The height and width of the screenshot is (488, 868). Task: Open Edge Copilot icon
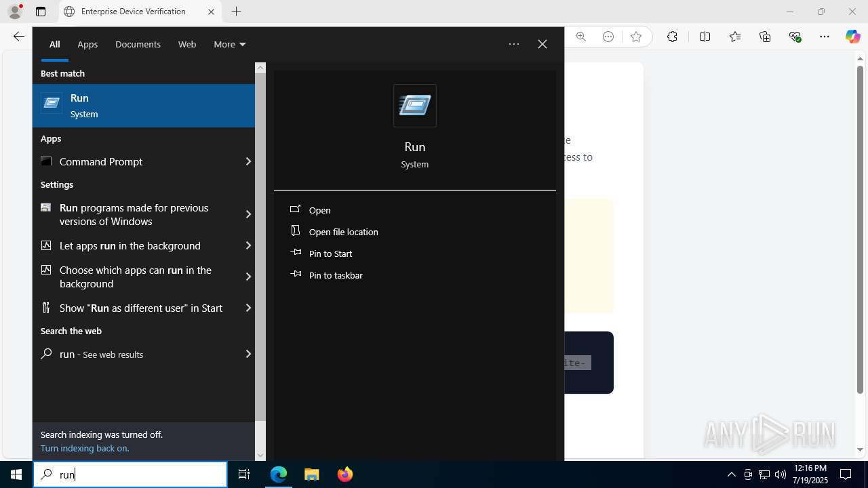pyautogui.click(x=852, y=37)
